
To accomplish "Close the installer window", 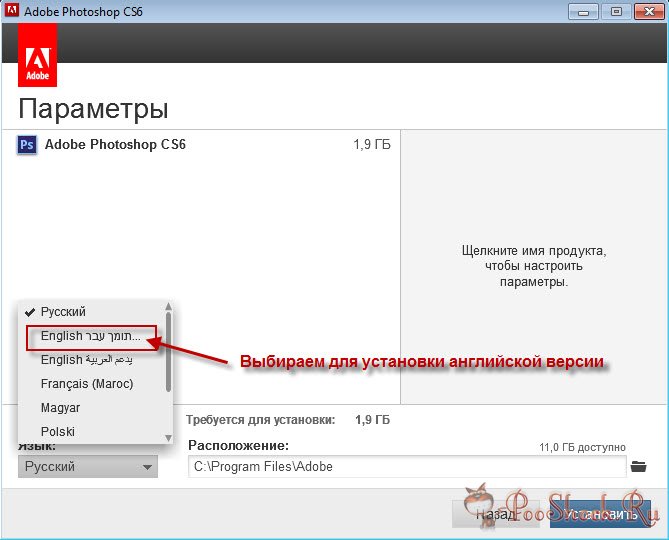I will click(649, 12).
